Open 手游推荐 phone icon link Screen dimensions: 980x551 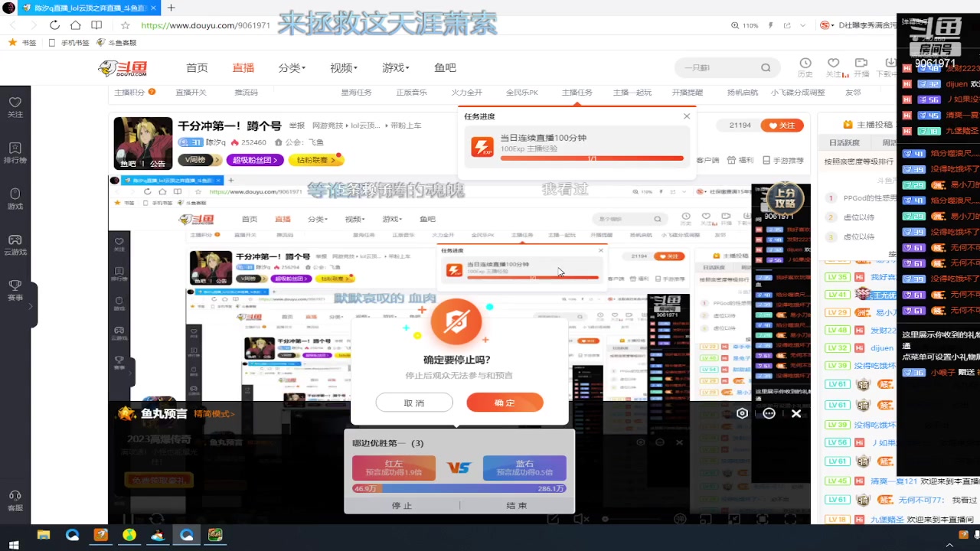[782, 160]
